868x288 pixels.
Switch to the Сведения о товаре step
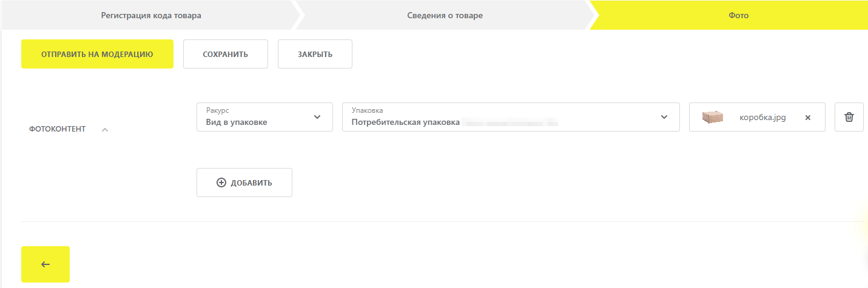[x=445, y=15]
